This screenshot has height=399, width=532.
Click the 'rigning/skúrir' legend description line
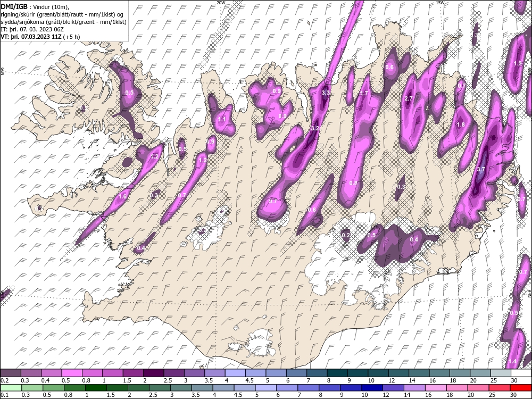click(63, 14)
